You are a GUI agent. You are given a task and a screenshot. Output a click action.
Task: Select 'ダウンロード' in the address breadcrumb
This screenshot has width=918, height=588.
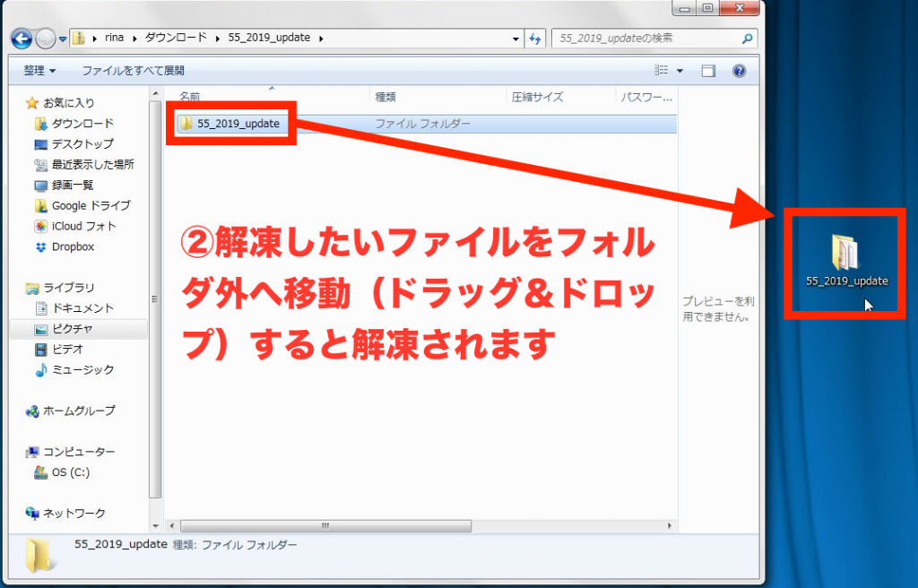176,38
